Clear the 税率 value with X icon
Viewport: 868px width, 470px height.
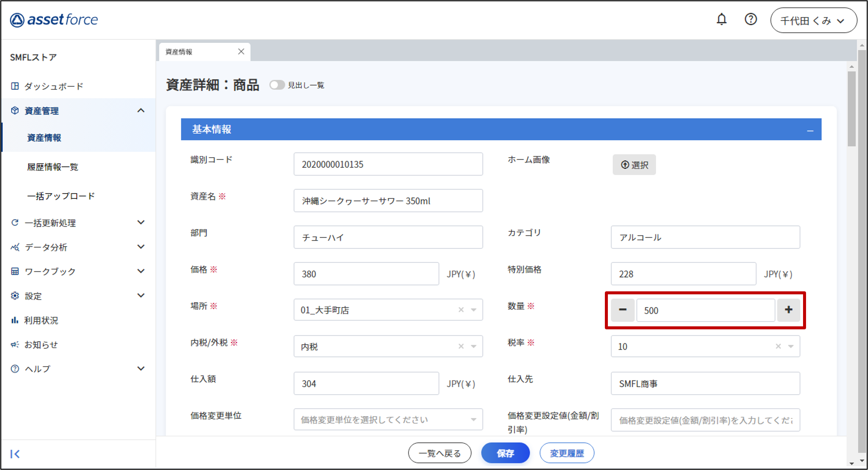tap(778, 346)
